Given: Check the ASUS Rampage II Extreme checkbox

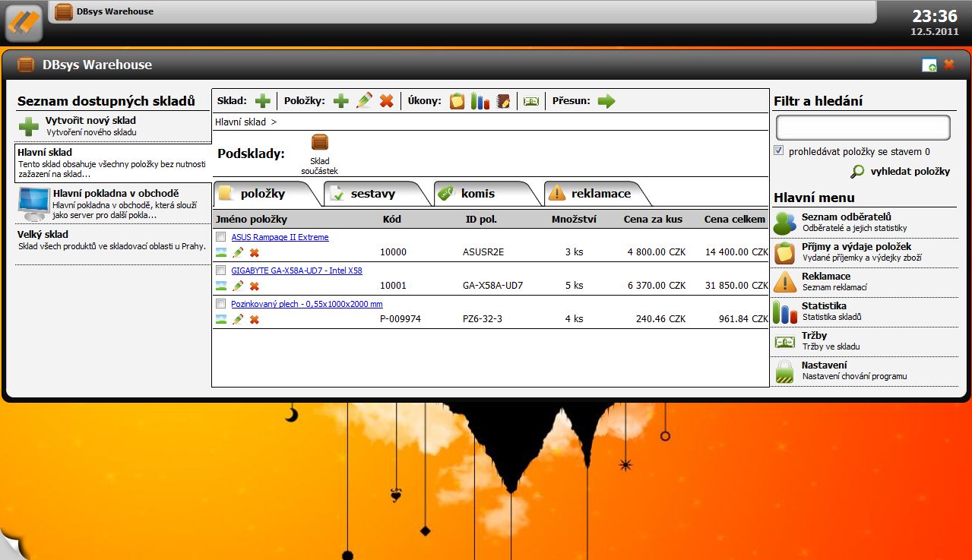Looking at the screenshot, I should 221,237.
